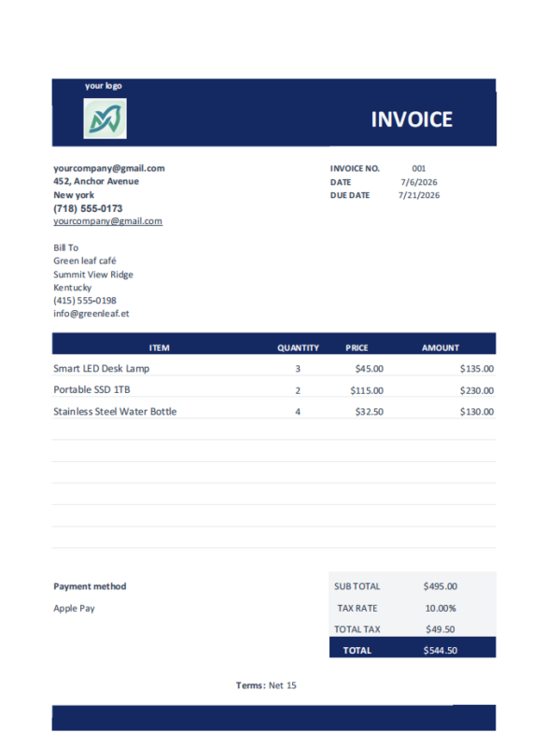Image resolution: width=560 pixels, height=747 pixels.
Task: Click the PRICE column header
Action: [x=357, y=347]
